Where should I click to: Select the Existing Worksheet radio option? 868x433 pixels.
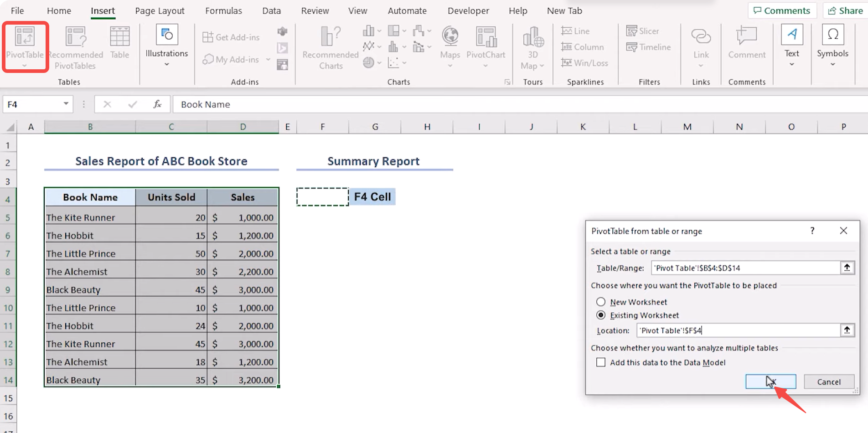[601, 315]
